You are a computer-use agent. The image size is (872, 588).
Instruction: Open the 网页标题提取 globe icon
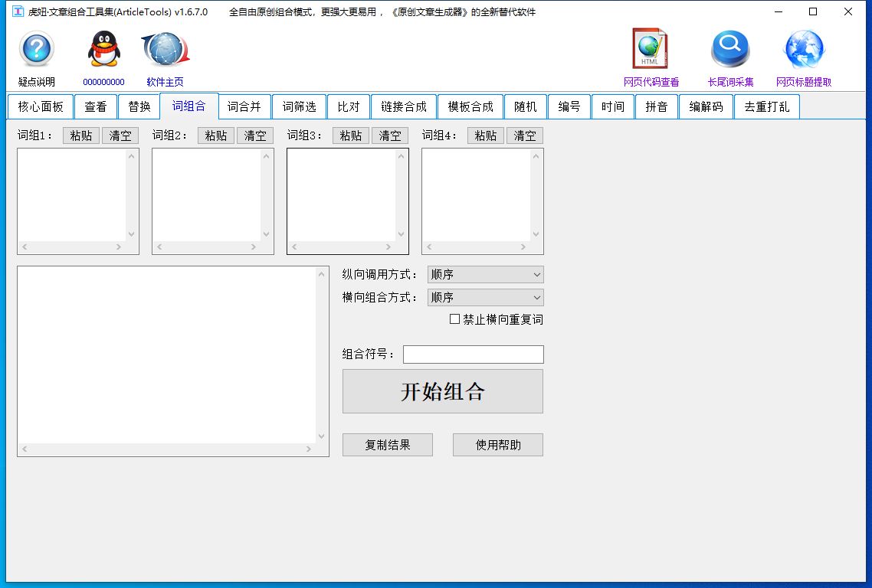click(804, 49)
